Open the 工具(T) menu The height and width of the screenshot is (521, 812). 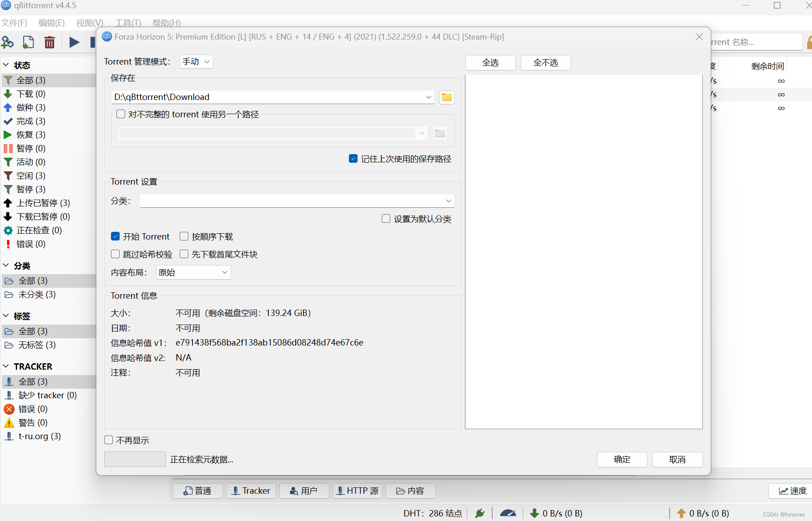click(127, 23)
